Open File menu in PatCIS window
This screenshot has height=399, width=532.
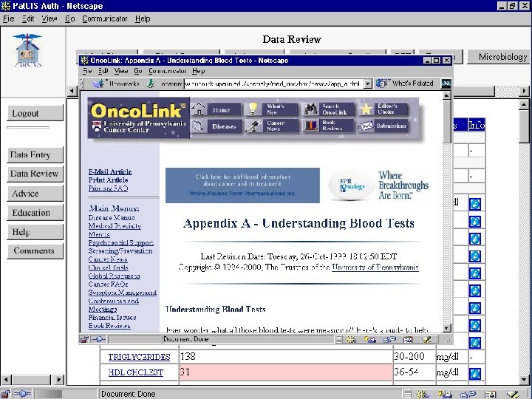[x=8, y=19]
